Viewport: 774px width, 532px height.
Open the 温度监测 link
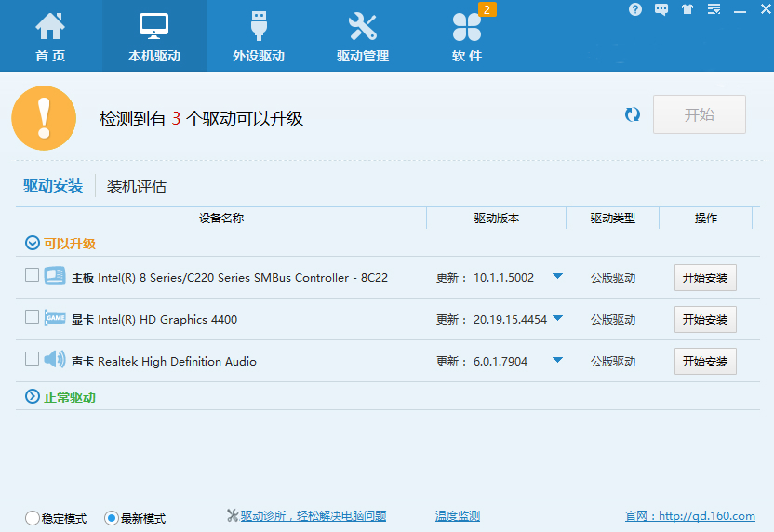pyautogui.click(x=458, y=516)
